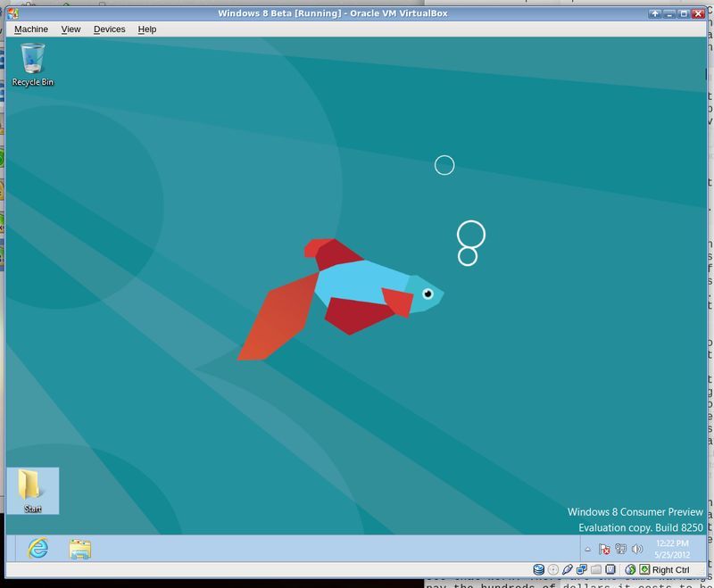Click the Right Ctrl host key label
This screenshot has width=714, height=588.
click(671, 570)
